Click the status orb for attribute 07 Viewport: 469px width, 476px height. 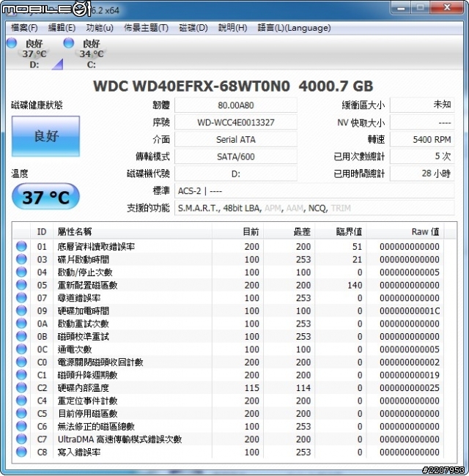(21, 297)
